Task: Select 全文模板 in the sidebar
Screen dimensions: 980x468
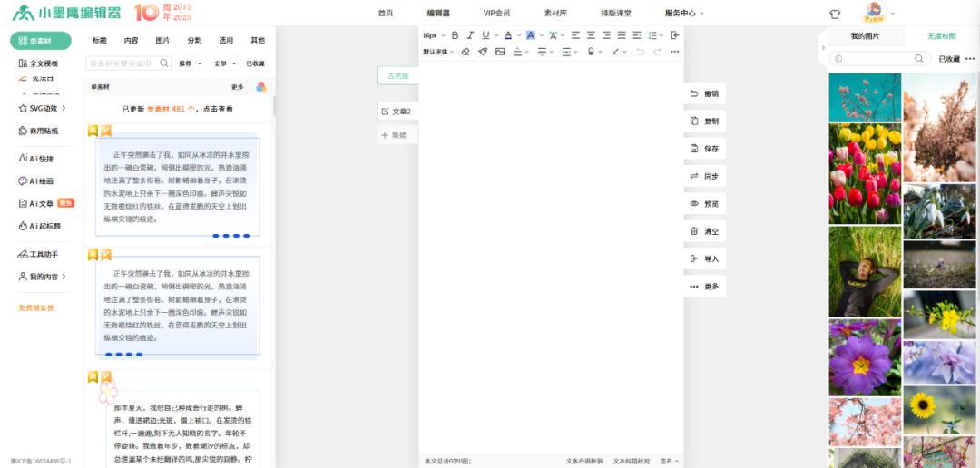Action: tap(39, 63)
